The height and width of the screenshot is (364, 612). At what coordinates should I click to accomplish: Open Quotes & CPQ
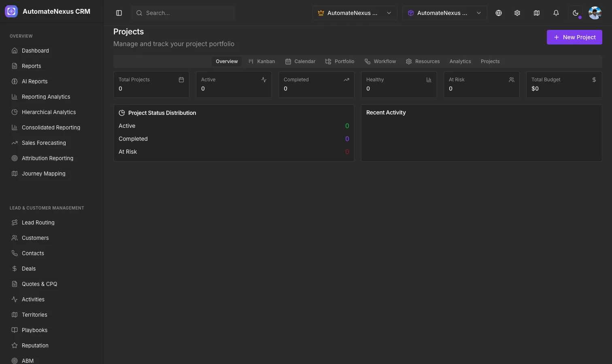[52, 284]
